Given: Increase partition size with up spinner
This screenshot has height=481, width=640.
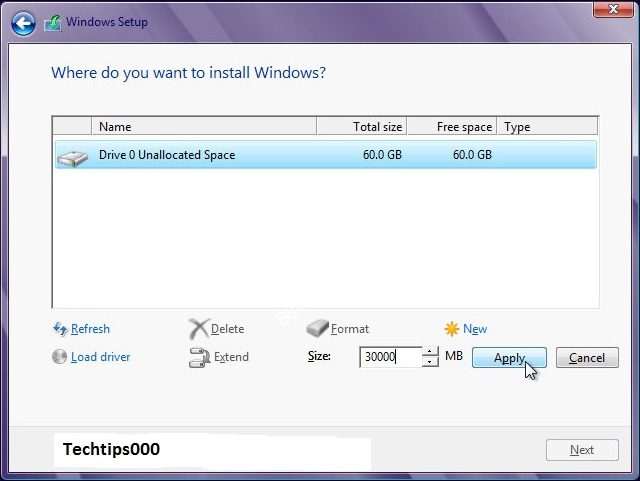Looking at the screenshot, I should tap(430, 352).
